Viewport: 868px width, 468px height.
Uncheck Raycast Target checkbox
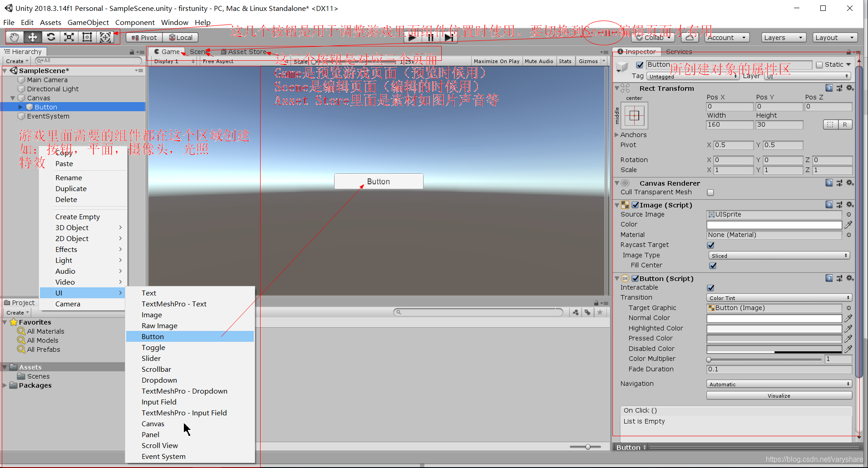pyautogui.click(x=711, y=245)
